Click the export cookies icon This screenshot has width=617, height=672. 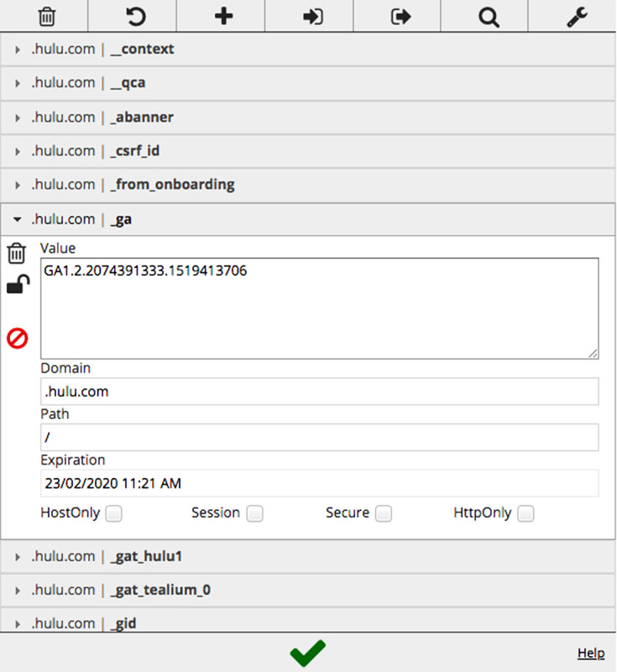point(400,16)
